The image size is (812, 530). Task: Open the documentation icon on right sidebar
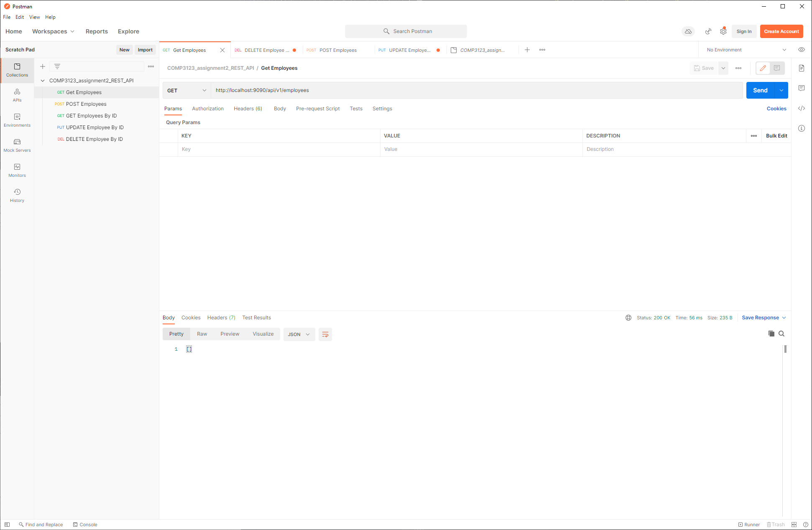pyautogui.click(x=802, y=68)
